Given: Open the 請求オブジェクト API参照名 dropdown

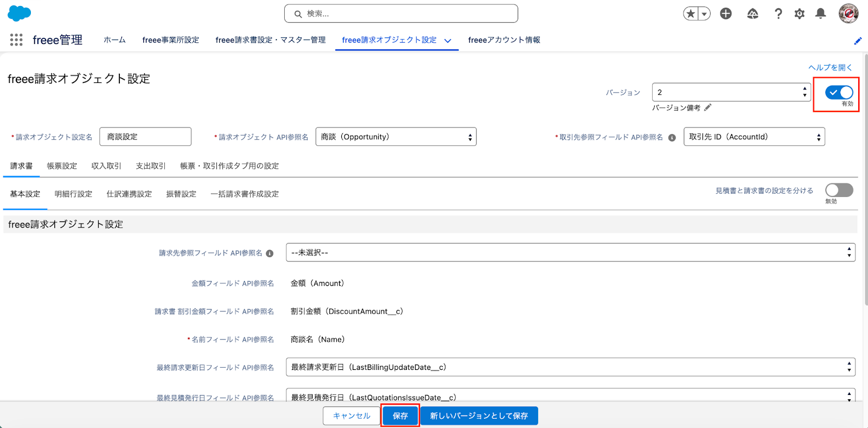Looking at the screenshot, I should [396, 137].
